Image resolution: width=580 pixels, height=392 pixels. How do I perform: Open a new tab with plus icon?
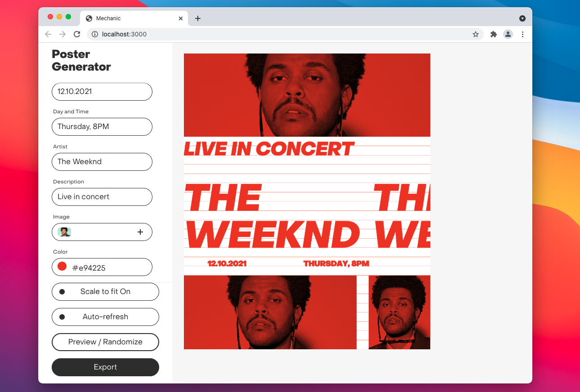(198, 18)
